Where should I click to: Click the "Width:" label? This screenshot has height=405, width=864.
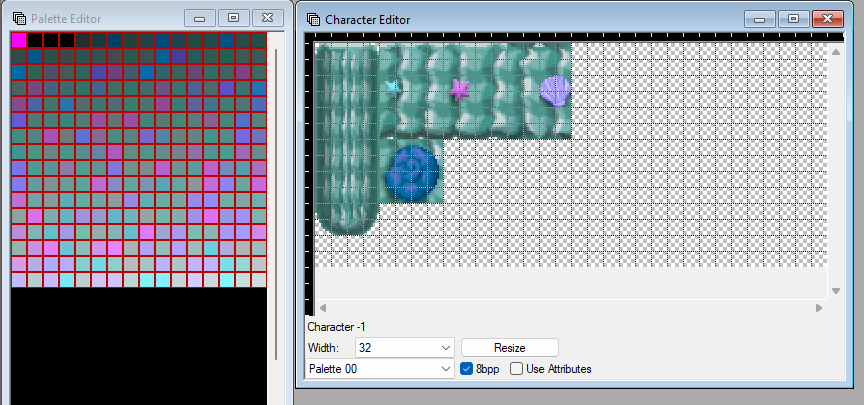click(323, 348)
